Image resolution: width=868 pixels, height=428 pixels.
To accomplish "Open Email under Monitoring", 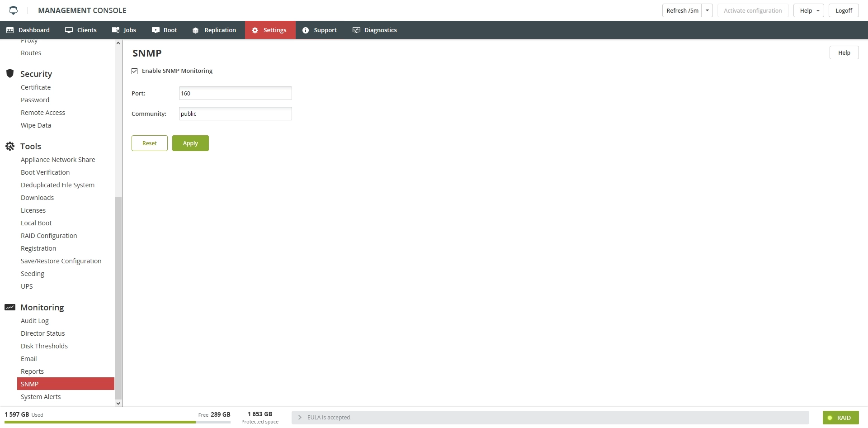I will [29, 359].
